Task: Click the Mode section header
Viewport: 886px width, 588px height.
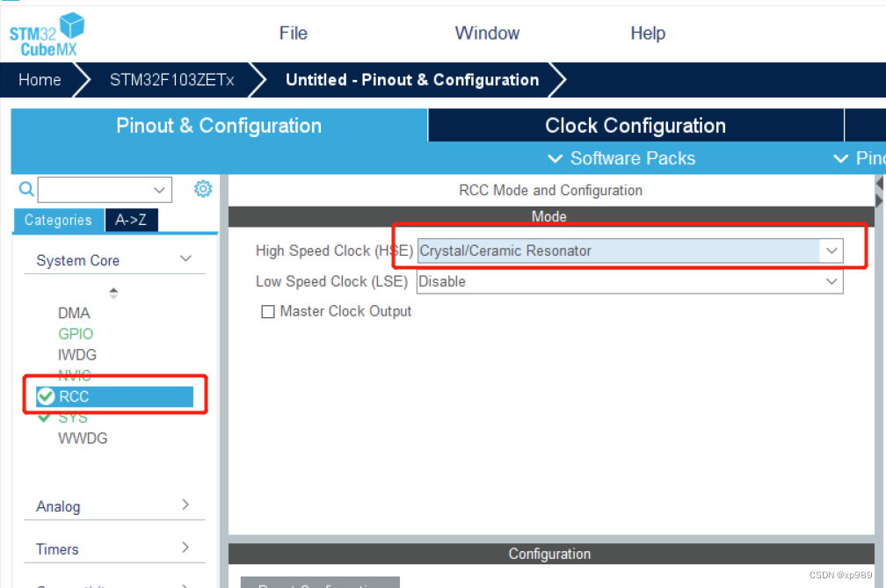Action: (551, 216)
